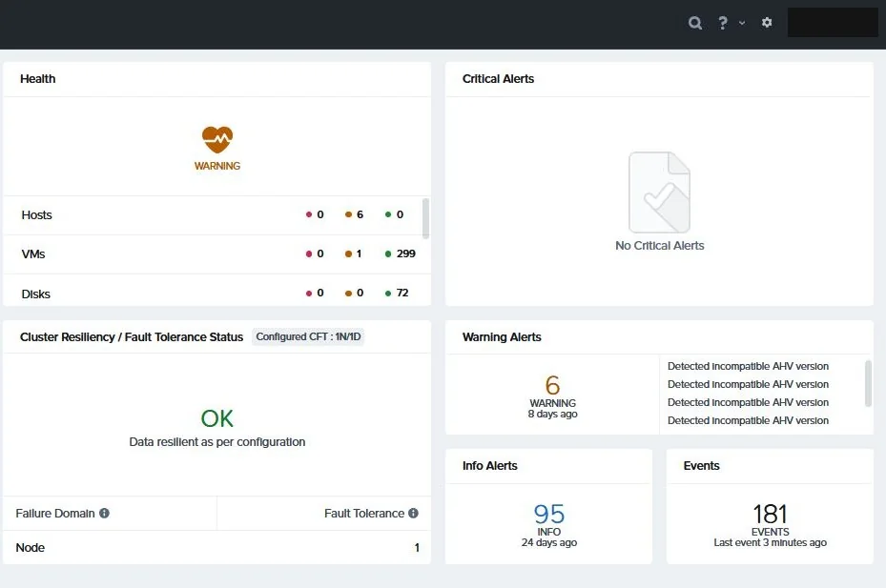This screenshot has width=886, height=588.
Task: Select the VMs health row label
Action: 33,254
